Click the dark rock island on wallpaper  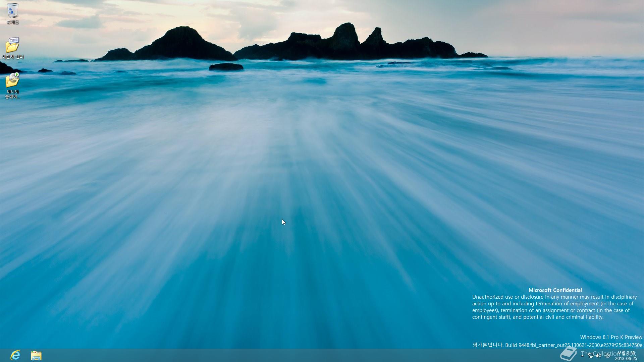pyautogui.click(x=181, y=45)
